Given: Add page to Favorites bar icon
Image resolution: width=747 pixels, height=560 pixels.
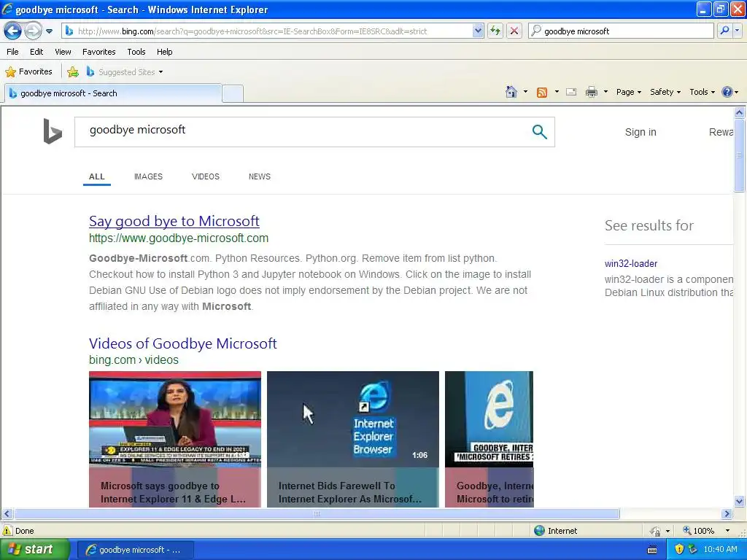Looking at the screenshot, I should click(73, 72).
